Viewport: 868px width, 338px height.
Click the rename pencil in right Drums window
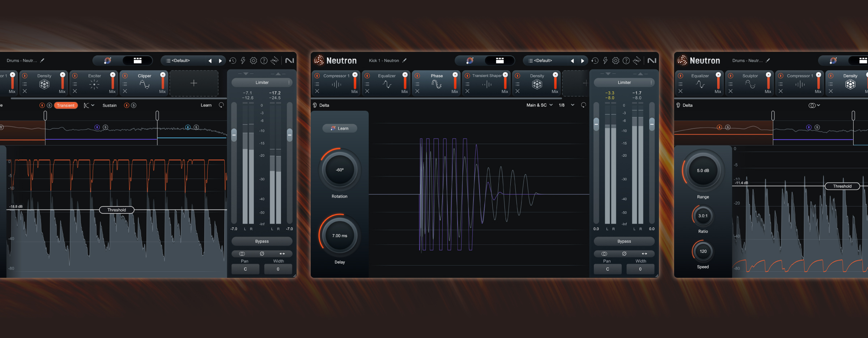point(768,60)
